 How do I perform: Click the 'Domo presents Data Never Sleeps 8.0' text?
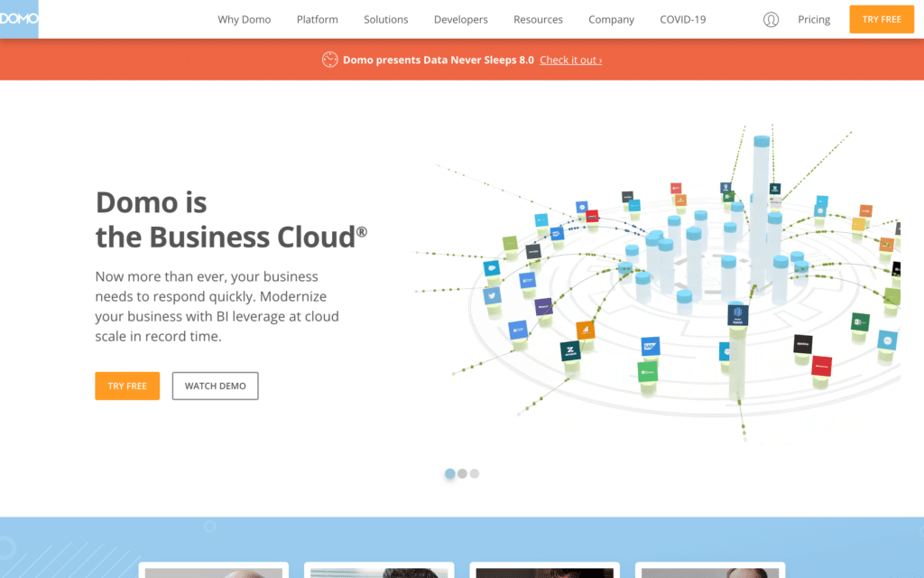(439, 61)
